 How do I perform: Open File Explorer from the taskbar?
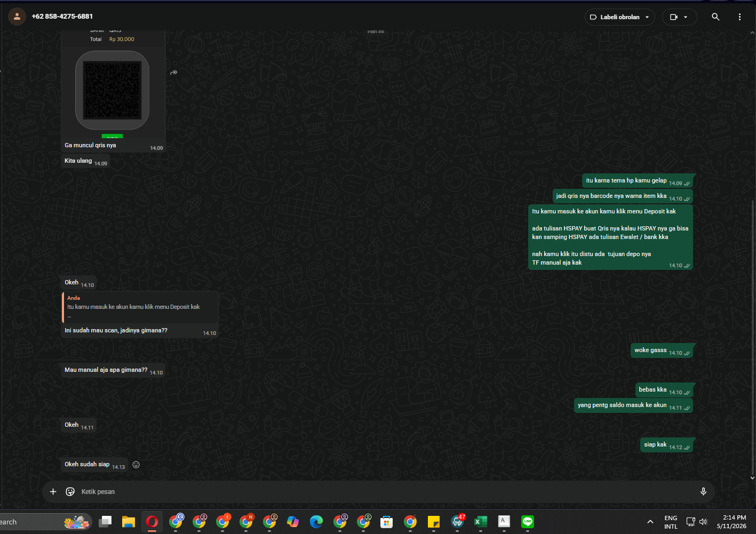(129, 522)
